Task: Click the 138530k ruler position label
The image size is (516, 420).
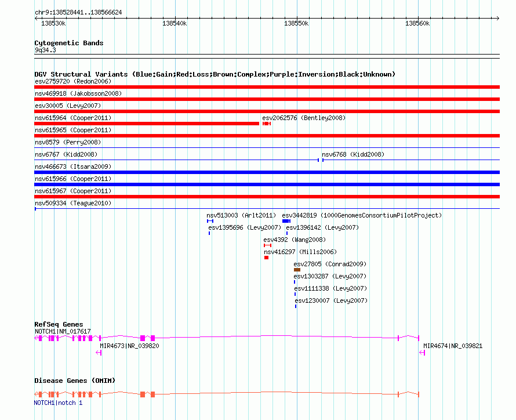Action: click(x=53, y=23)
